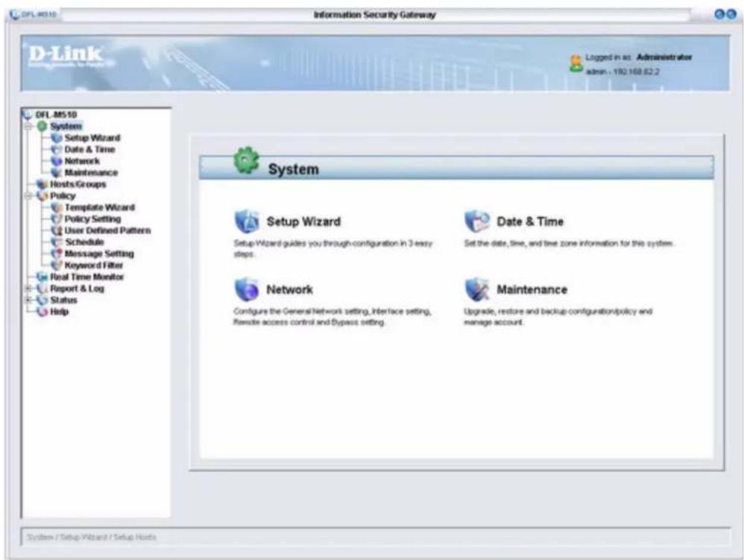Select Report & Log in the tree
The height and width of the screenshot is (560, 744).
pos(77,289)
